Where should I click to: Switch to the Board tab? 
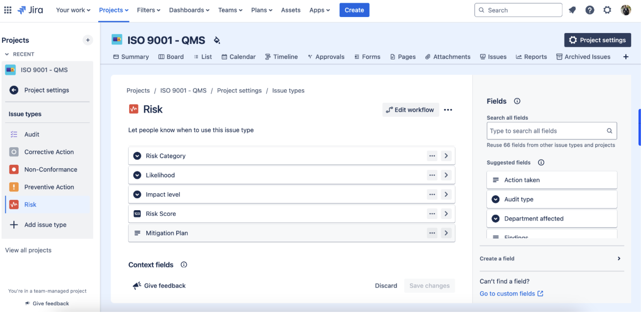[171, 57]
